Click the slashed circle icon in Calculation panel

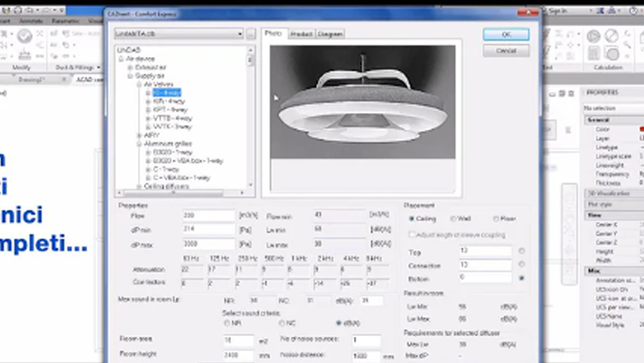611,36
